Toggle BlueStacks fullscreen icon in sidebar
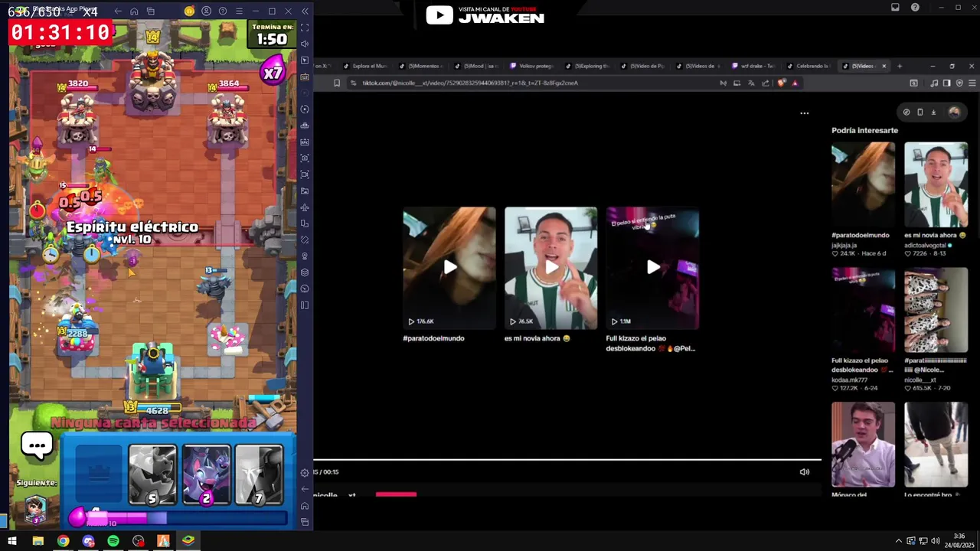This screenshot has width=980, height=551. point(305,28)
